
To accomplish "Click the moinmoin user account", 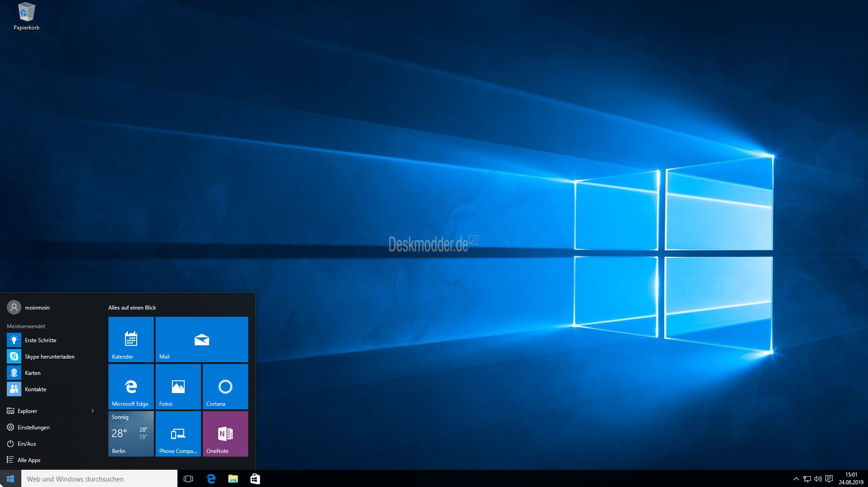I will click(28, 307).
